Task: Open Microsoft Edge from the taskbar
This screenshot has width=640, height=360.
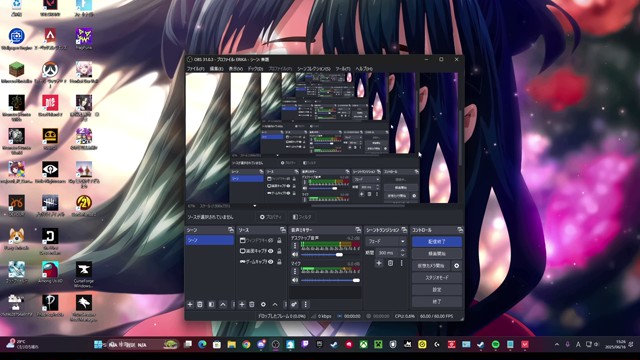Action: (x=202, y=345)
